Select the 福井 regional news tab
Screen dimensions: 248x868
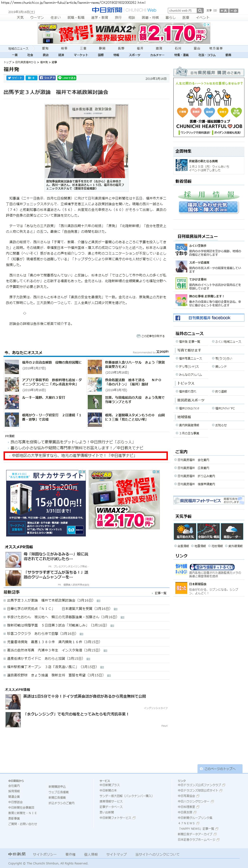[140, 48]
